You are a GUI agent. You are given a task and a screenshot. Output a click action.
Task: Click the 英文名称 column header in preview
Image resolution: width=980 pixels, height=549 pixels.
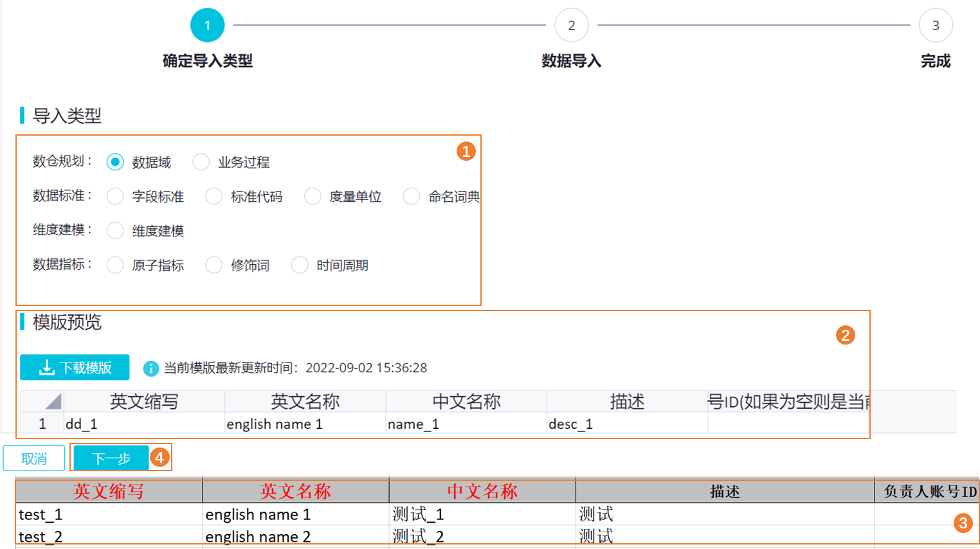tap(305, 401)
